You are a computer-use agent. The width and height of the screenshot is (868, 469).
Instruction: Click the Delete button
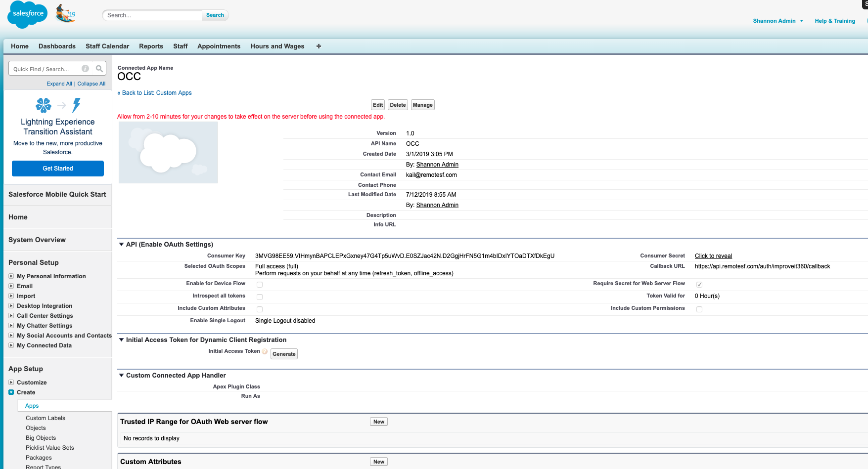(398, 105)
